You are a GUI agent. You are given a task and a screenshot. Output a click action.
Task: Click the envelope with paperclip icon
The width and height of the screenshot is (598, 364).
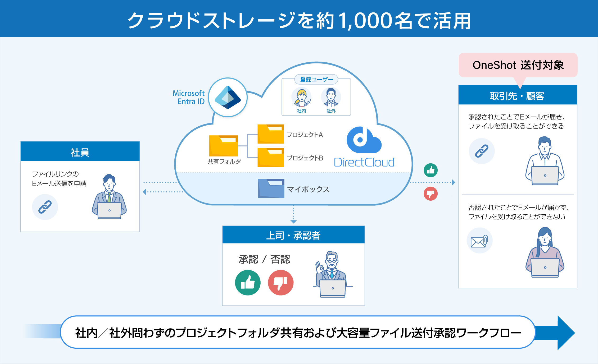tap(479, 241)
